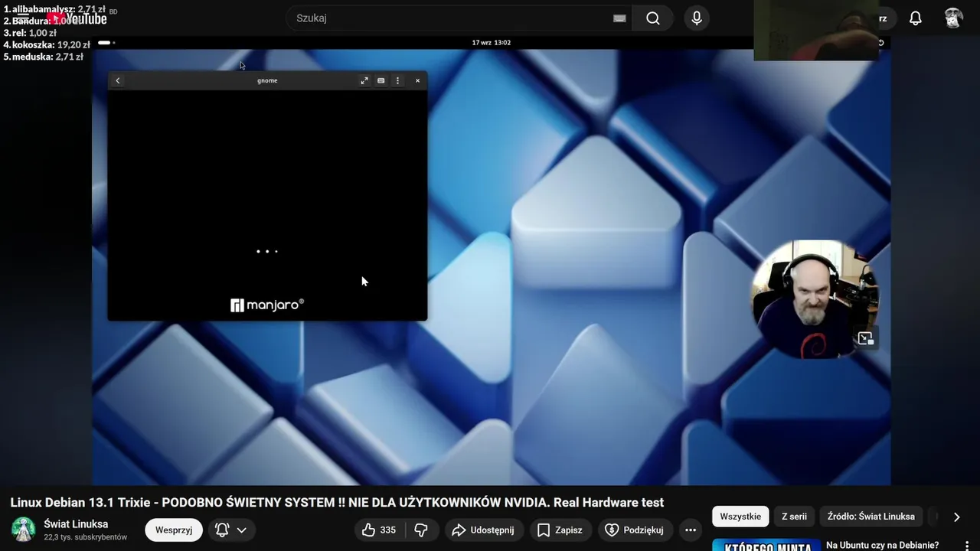Click donor entry rel: 1,00 zł
Image resolution: width=980 pixels, height=551 pixels.
coord(30,33)
